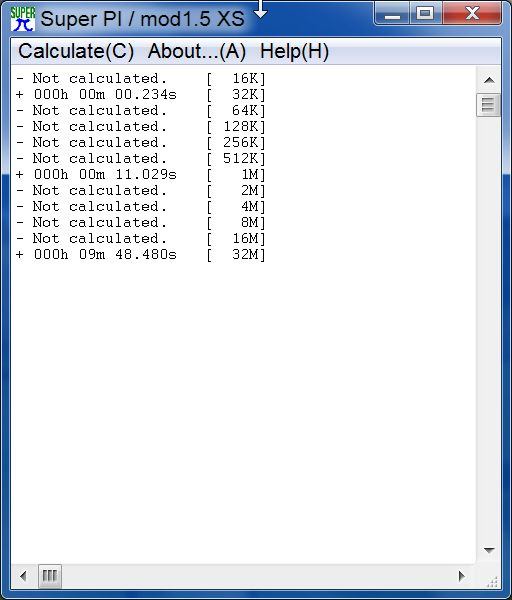Select the 512K not calculated row
This screenshot has width=512, height=600.
(141, 158)
